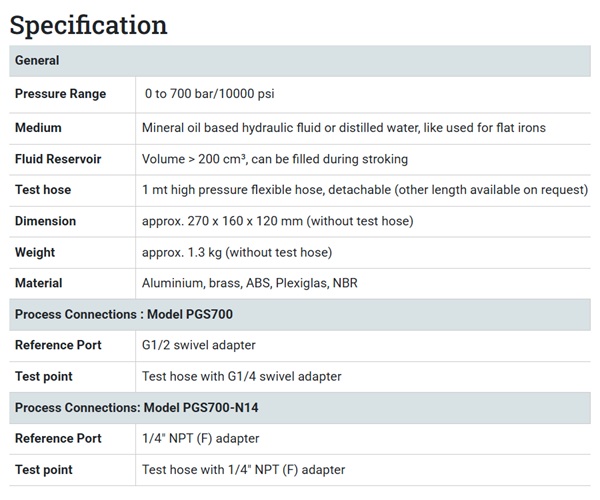Viewport: 600px width, 500px height.
Task: Click the Pressure Range label
Action: 60,94
